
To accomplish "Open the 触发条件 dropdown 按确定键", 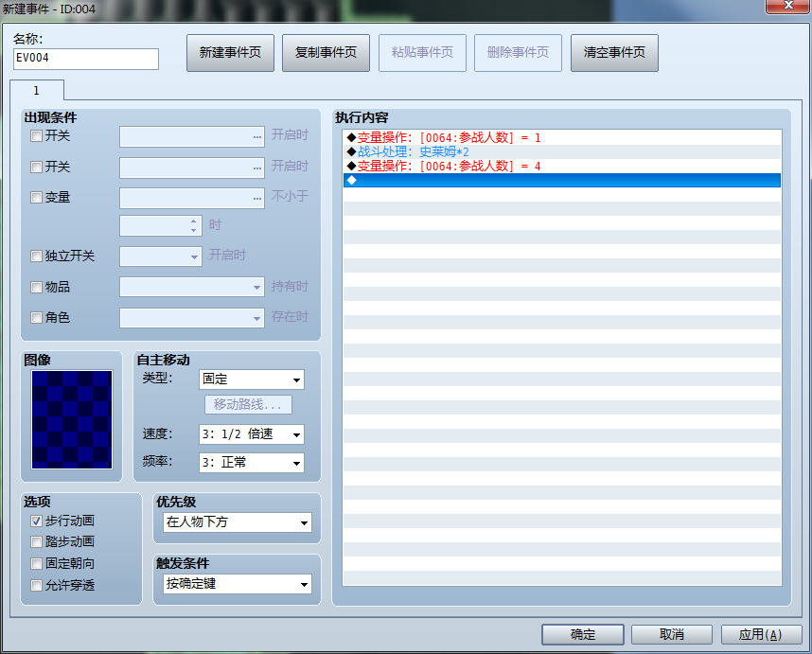I will tap(238, 584).
